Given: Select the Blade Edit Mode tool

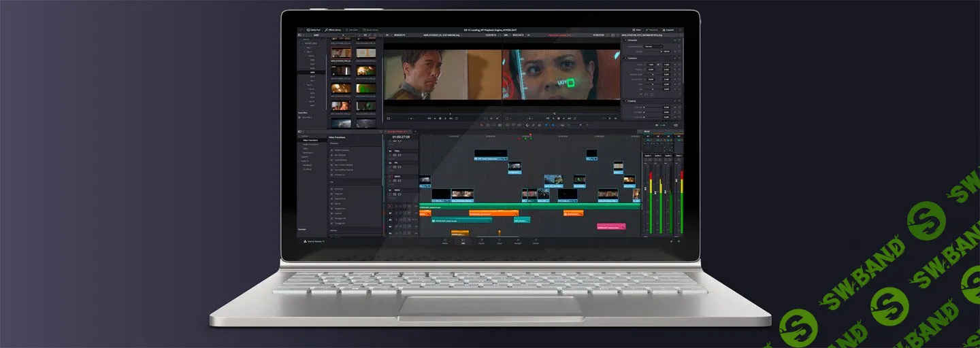Looking at the screenshot, I should coord(500,125).
